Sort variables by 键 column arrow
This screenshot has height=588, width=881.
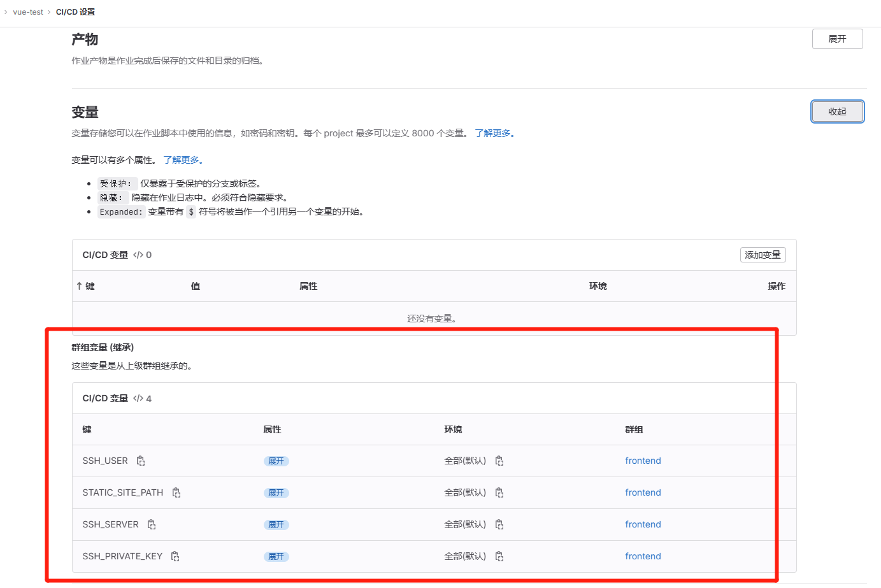79,286
